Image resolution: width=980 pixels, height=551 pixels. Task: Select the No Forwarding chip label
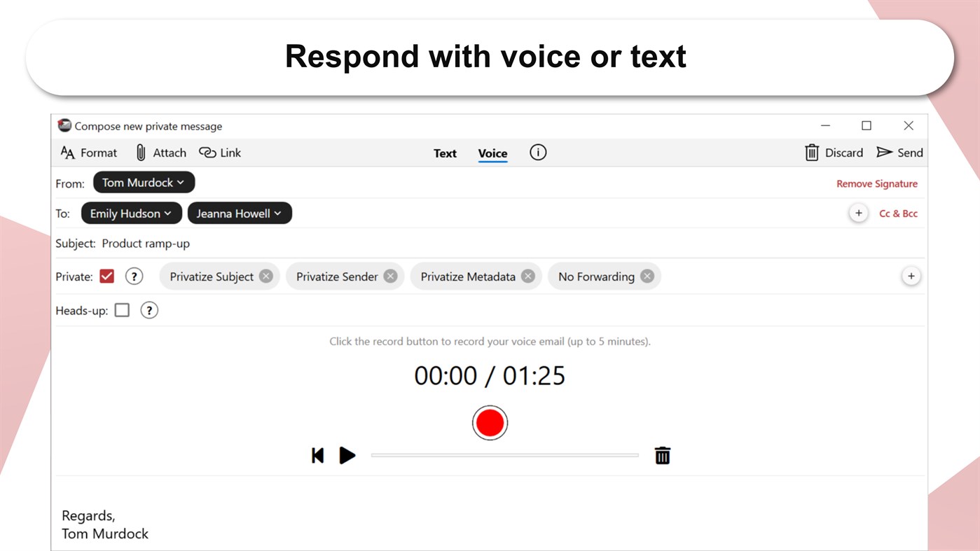(x=596, y=277)
